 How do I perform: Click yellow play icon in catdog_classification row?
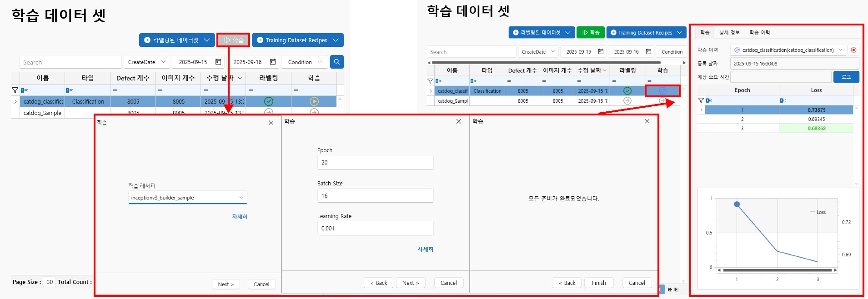314,101
